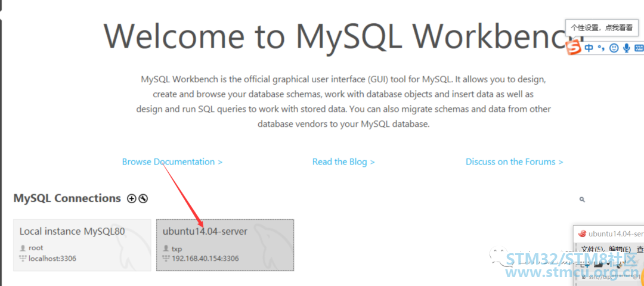
Task: Open the ubuntu14.04-server connection tile
Action: [225, 245]
